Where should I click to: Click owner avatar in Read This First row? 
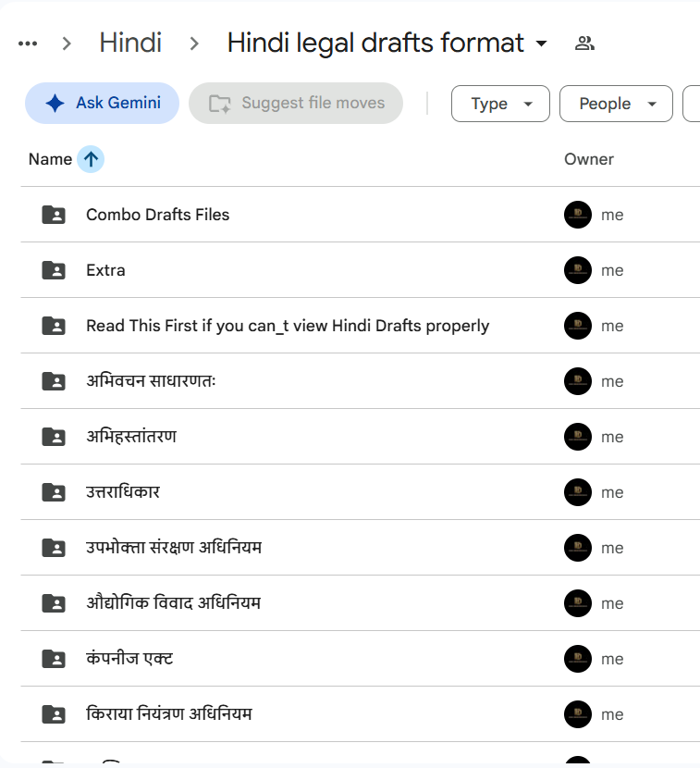pyautogui.click(x=578, y=326)
